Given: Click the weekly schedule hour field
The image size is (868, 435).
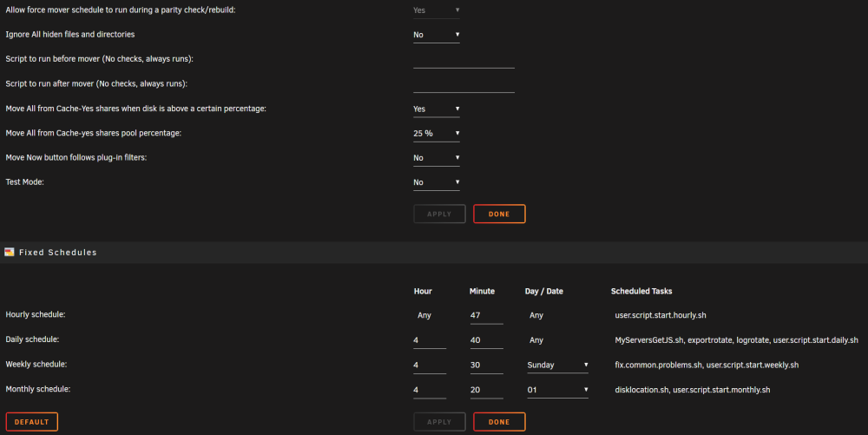Looking at the screenshot, I should [x=430, y=366].
